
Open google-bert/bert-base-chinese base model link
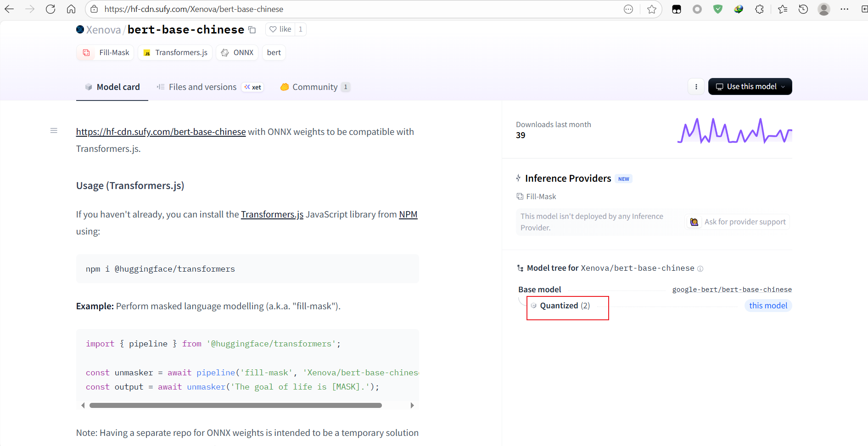pyautogui.click(x=732, y=290)
